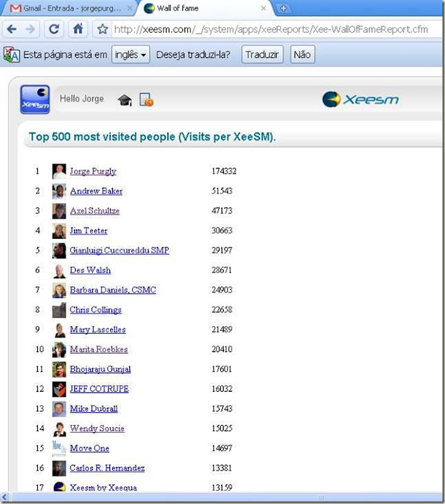The height and width of the screenshot is (504, 445).
Task: Click the Hello Jorge greeting text
Action: [x=82, y=99]
